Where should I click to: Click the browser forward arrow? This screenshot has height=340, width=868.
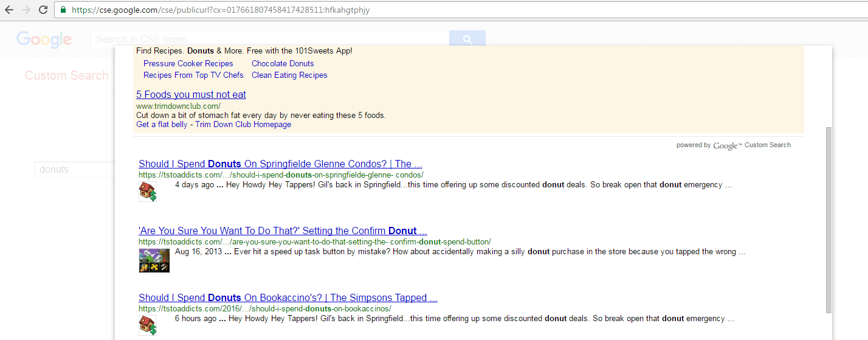26,10
